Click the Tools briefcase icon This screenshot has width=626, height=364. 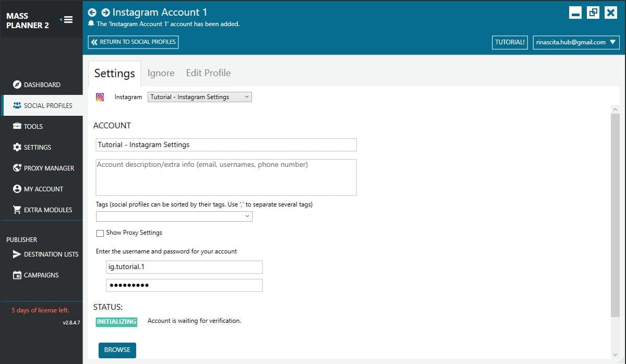(x=17, y=126)
